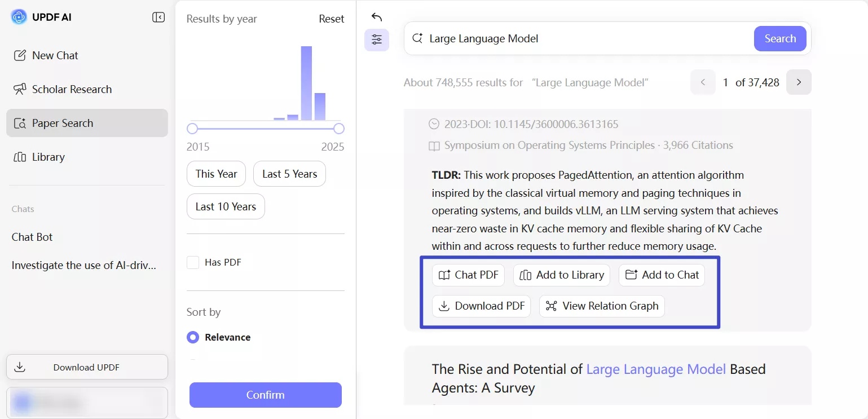Start a New Chat

coord(55,55)
